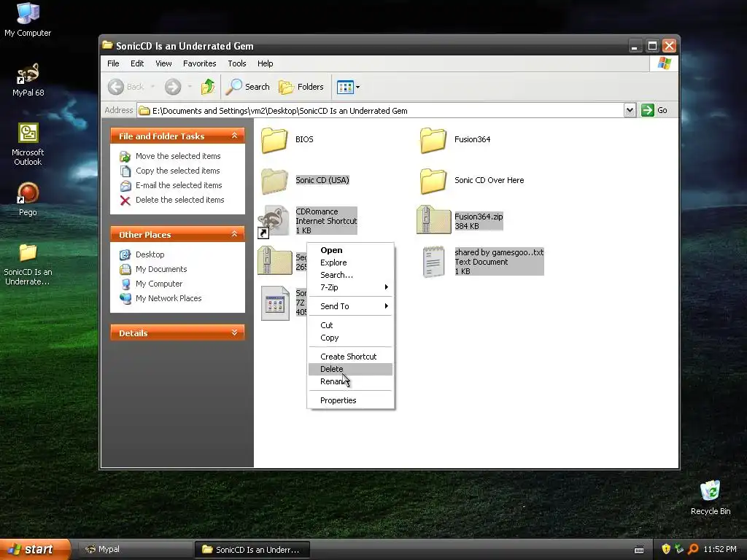
Task: Click the magnifier tray icon
Action: 693,549
